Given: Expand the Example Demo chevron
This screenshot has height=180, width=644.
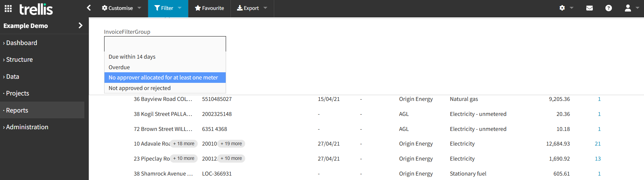Looking at the screenshot, I should (81, 26).
